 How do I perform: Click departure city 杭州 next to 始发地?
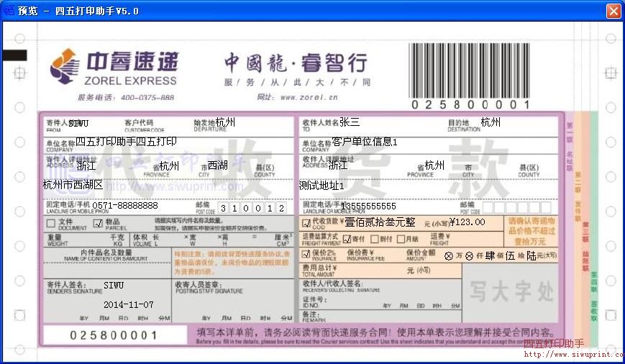tap(225, 122)
